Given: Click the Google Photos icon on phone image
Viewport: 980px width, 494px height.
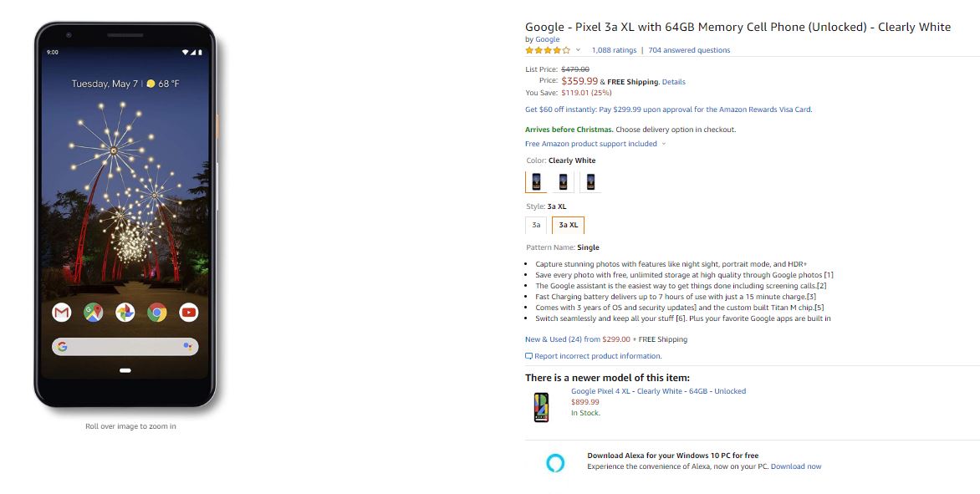Looking at the screenshot, I should [125, 313].
